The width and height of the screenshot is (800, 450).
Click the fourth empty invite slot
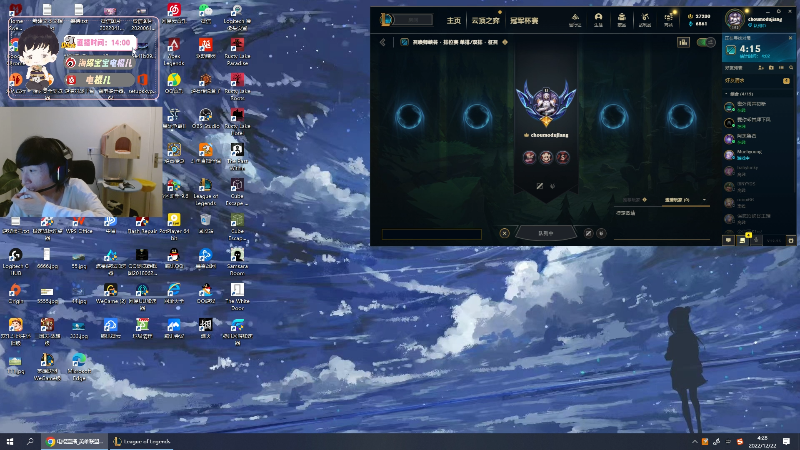pyautogui.click(x=682, y=116)
